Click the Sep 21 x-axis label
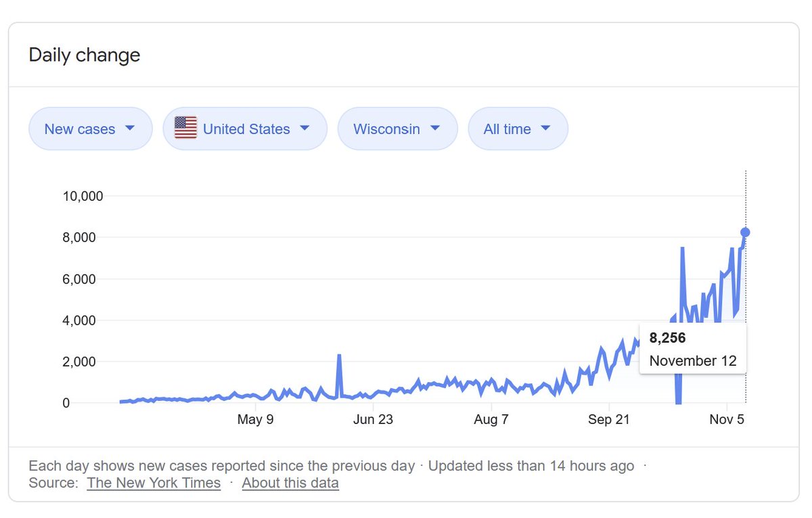Screen dimensions: 812x518 coord(609,420)
